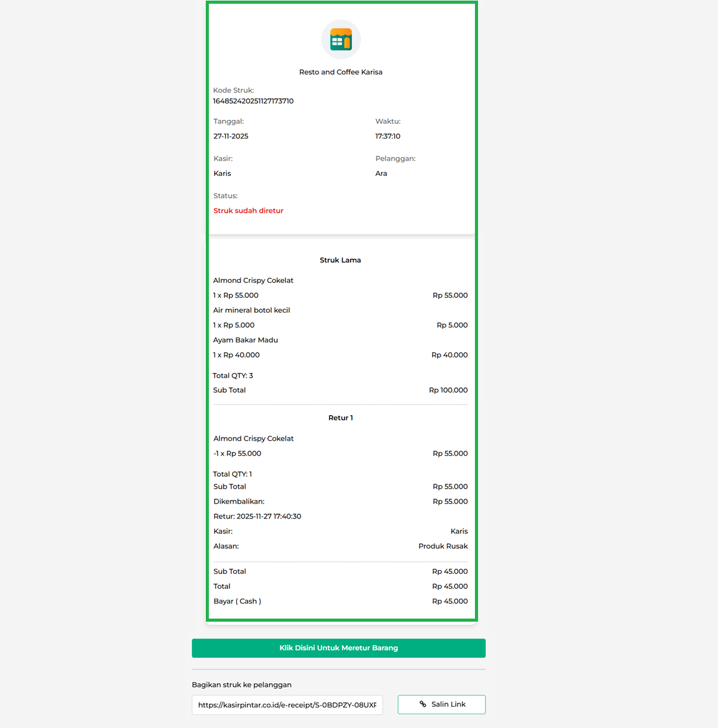The height and width of the screenshot is (728, 718).
Task: Click the customer name Ara
Action: [381, 173]
